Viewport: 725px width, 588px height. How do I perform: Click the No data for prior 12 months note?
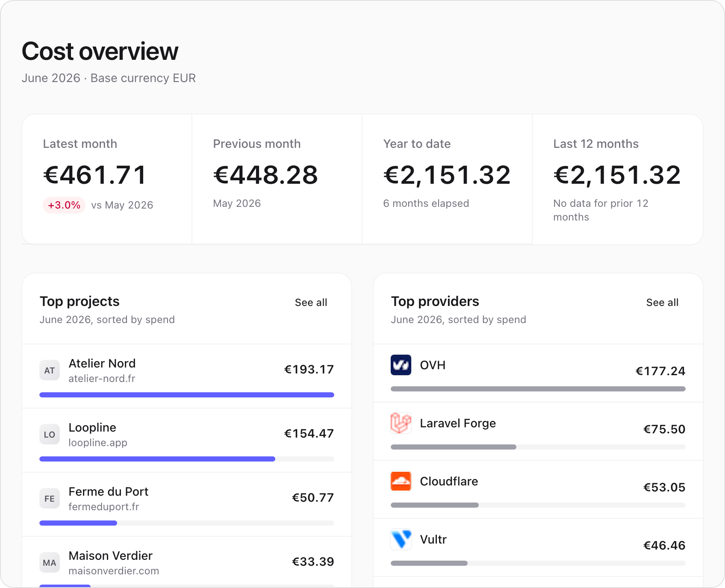[x=601, y=210]
